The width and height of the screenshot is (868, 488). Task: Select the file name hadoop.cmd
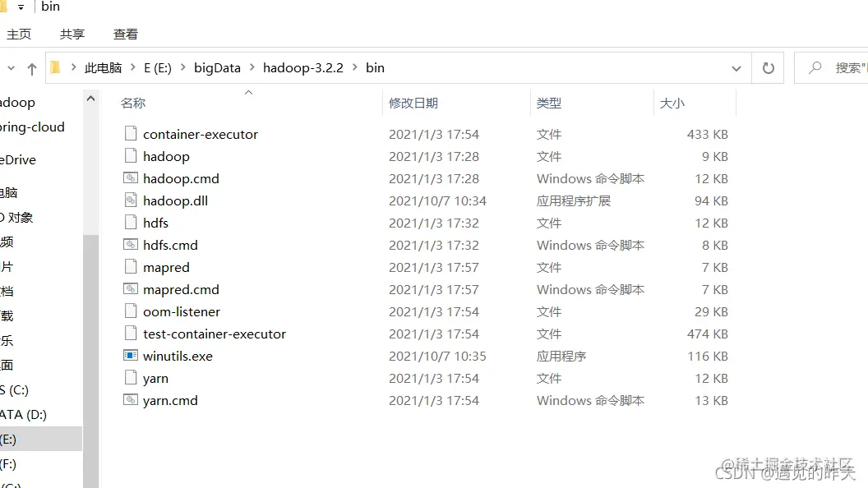pos(181,179)
